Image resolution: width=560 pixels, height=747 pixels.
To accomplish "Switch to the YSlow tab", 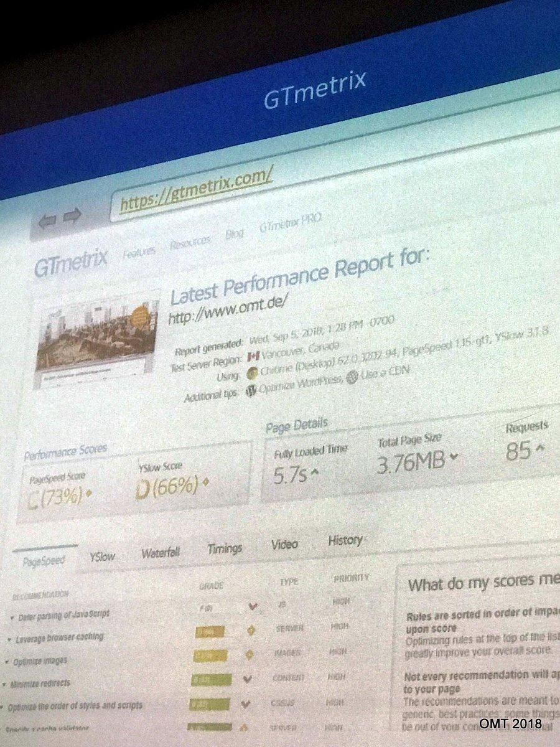I will [x=102, y=557].
